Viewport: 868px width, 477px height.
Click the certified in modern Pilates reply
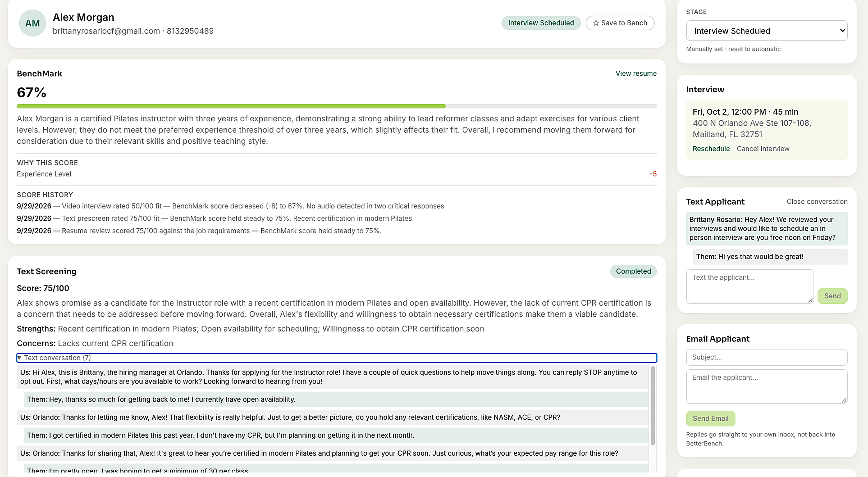336,435
